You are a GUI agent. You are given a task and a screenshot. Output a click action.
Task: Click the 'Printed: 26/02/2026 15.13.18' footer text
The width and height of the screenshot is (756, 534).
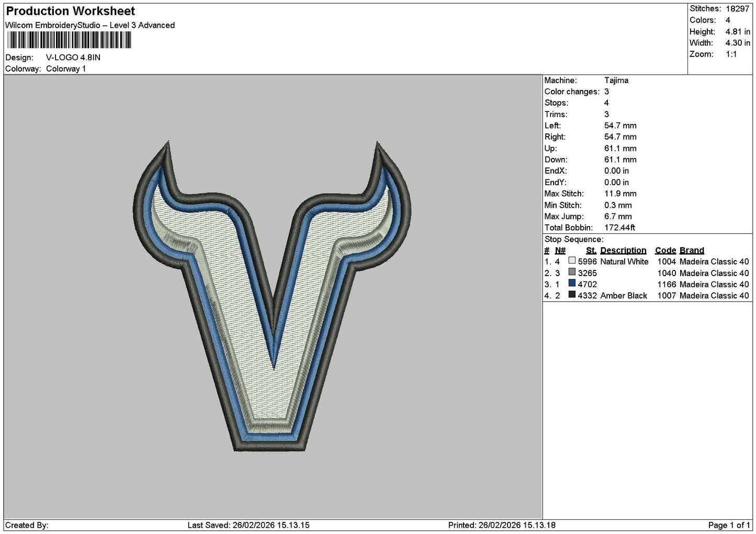pos(502,525)
